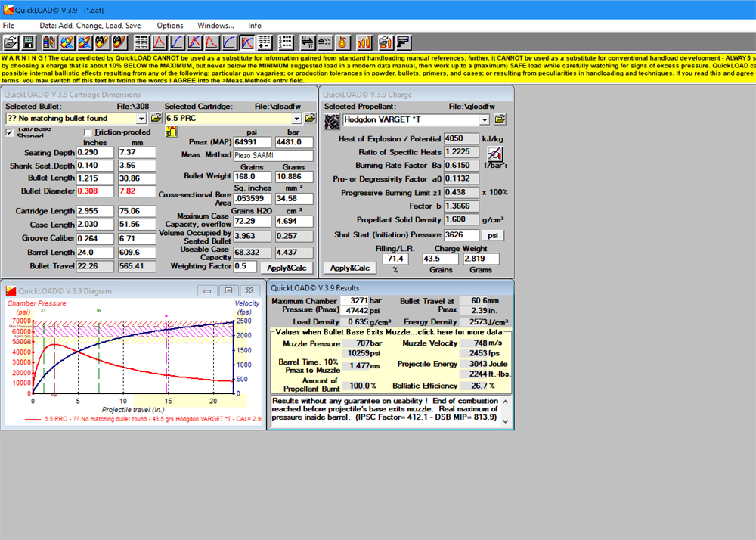
Task: Click the Groove Caliber inches field
Action: (95, 239)
